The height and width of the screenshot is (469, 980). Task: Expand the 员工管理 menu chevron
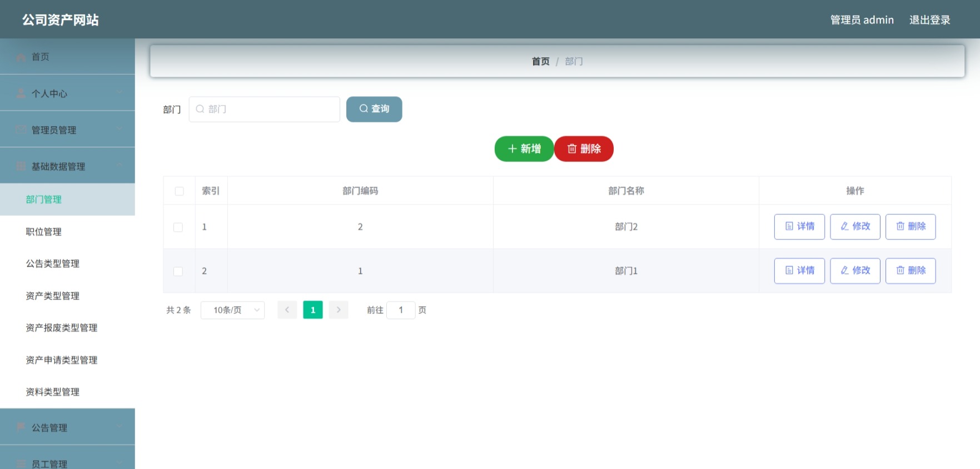[x=120, y=462]
